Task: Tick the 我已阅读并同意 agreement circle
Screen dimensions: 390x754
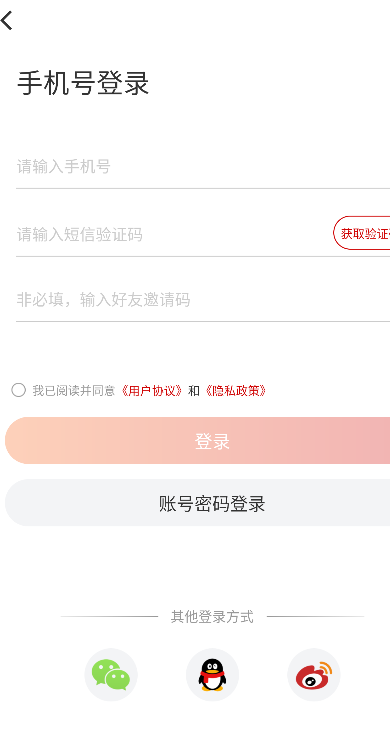Action: click(x=18, y=390)
